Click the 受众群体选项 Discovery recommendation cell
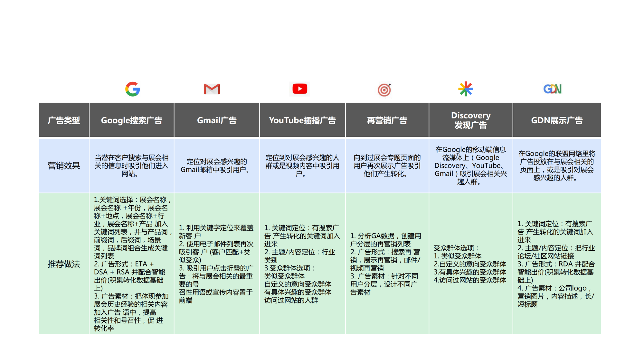Screen dimensions: 644x362 pyautogui.click(x=471, y=264)
